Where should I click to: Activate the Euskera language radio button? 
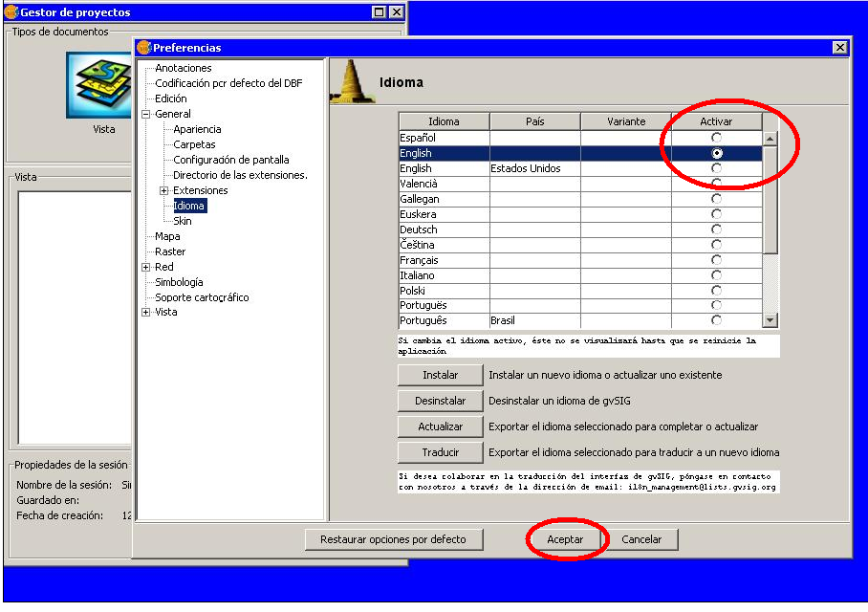click(x=716, y=214)
